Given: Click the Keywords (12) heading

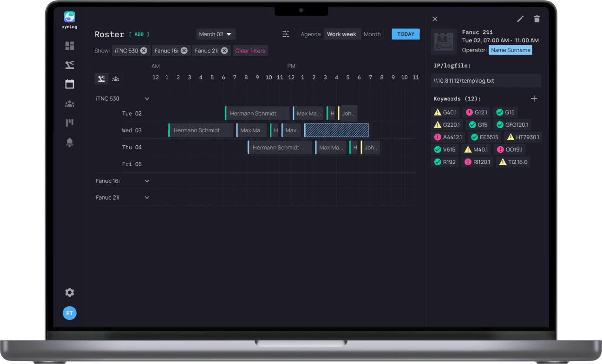Looking at the screenshot, I should point(458,99).
